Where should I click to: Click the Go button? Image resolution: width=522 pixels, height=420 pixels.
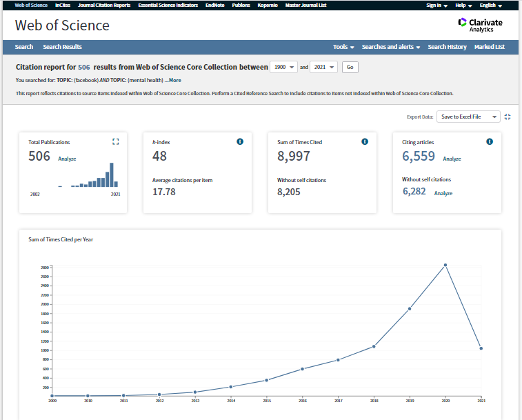tap(350, 67)
